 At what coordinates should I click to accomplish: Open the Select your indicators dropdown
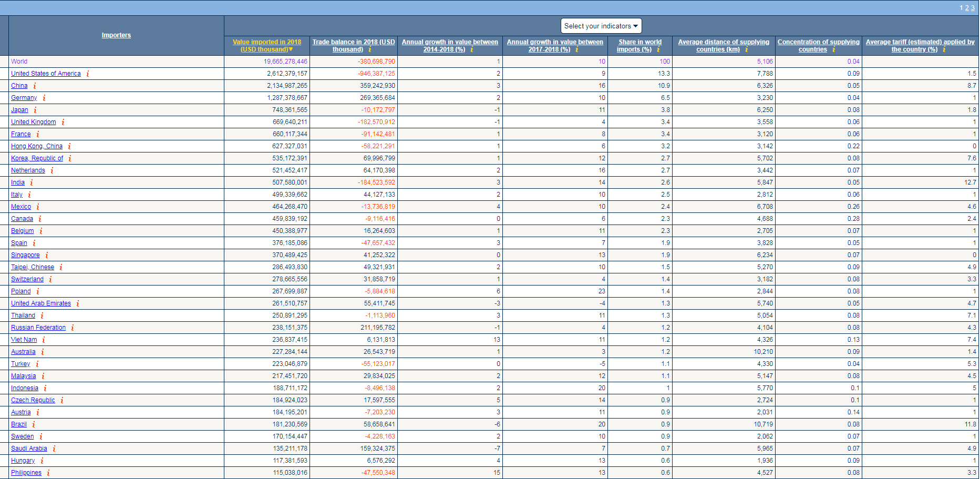click(601, 26)
